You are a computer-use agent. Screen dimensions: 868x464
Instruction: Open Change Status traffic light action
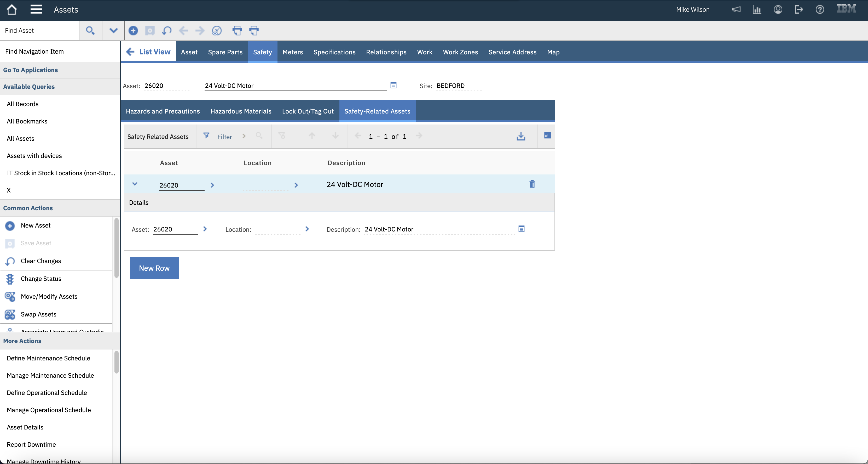pyautogui.click(x=41, y=279)
